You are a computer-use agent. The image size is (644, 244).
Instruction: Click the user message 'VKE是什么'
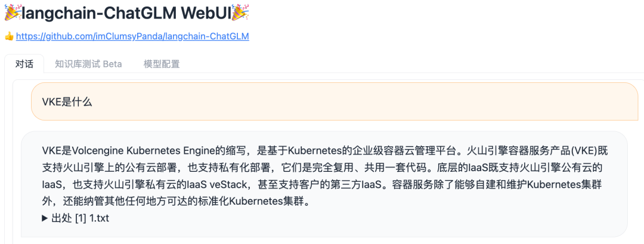[67, 101]
